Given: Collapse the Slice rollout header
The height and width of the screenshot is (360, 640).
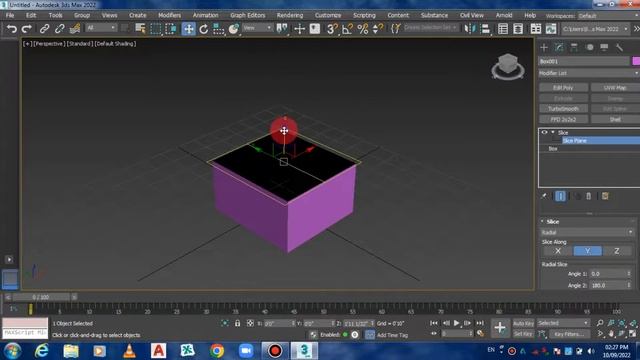Looking at the screenshot, I should 587,222.
